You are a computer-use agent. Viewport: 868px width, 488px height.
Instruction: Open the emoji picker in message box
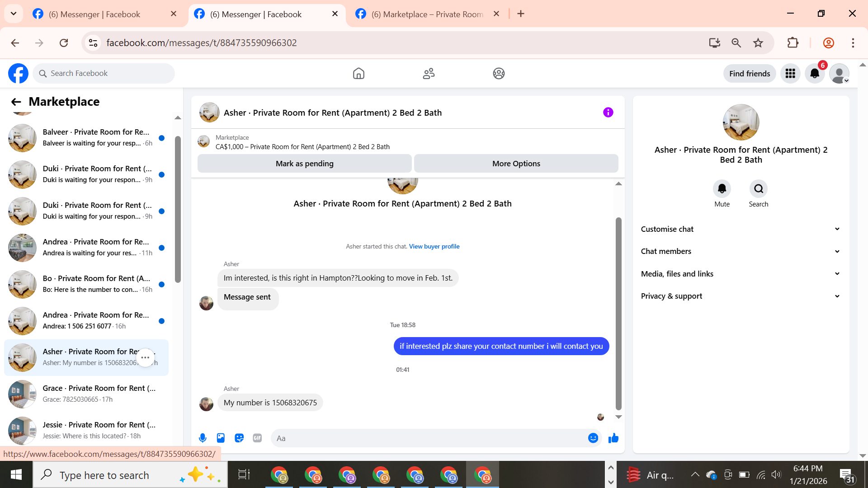(x=593, y=438)
